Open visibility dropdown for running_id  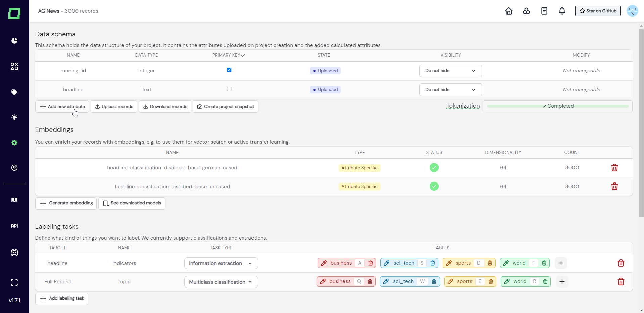pos(451,71)
